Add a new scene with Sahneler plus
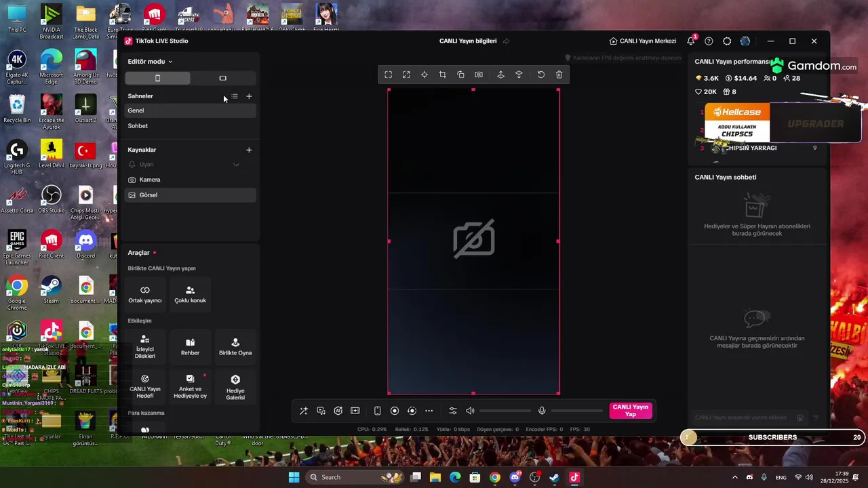This screenshot has height=488, width=868. point(249,96)
